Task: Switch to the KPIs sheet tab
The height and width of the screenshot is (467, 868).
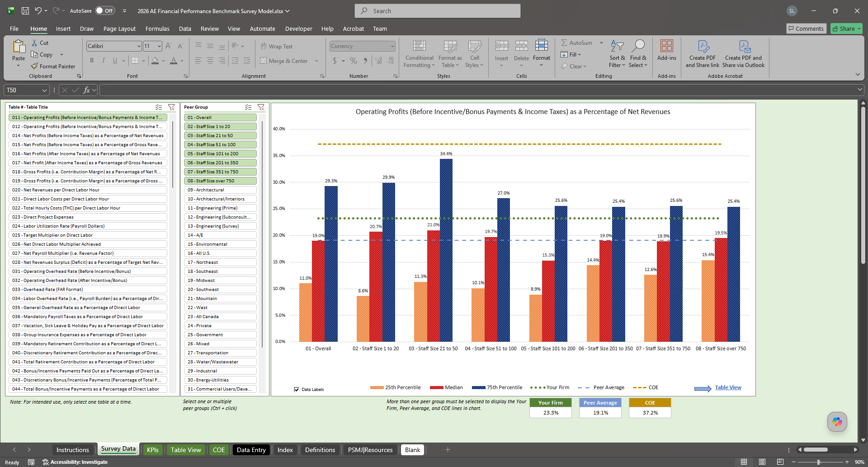Action: 153,449
